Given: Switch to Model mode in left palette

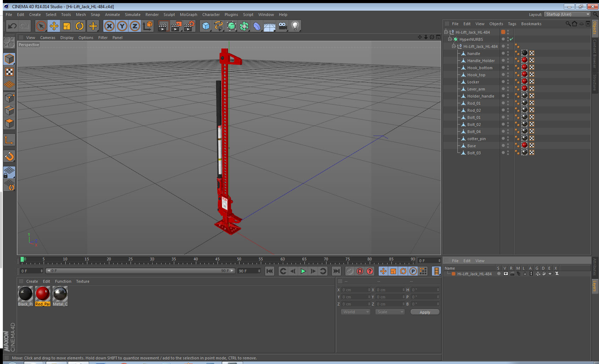Looking at the screenshot, I should pyautogui.click(x=9, y=59).
